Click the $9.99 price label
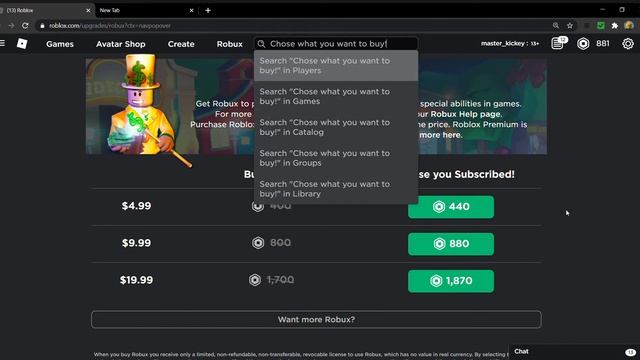Screen dimensions: 640x360 click(x=136, y=243)
